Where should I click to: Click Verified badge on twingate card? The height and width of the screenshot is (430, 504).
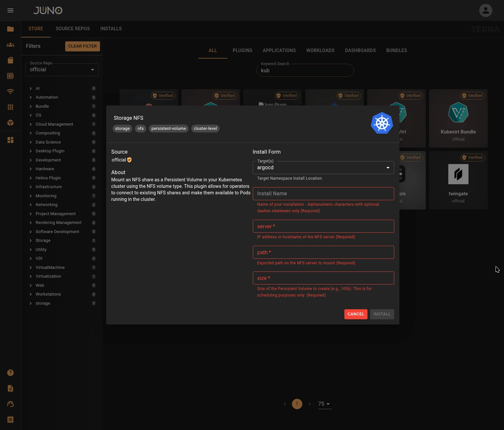coord(473,158)
